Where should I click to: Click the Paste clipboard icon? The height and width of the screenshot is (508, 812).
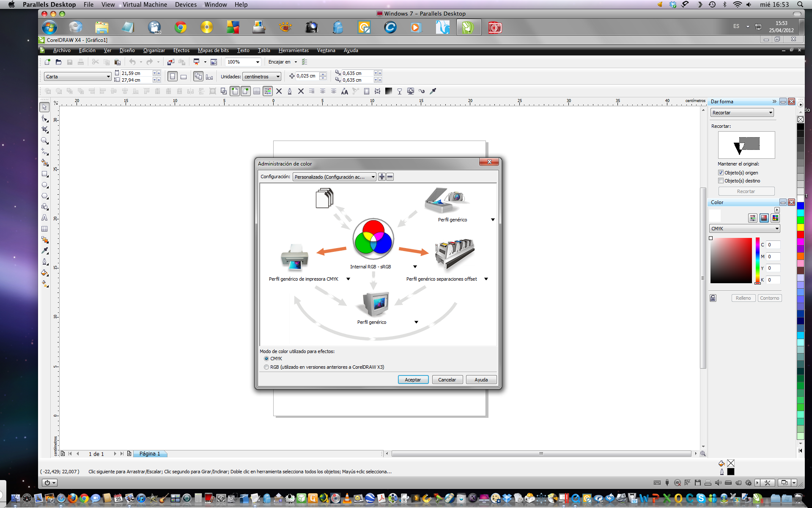(117, 62)
